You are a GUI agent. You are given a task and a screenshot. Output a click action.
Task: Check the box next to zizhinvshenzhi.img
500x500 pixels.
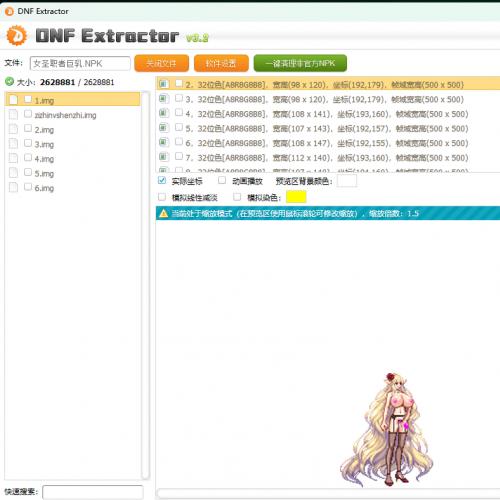pyautogui.click(x=28, y=114)
